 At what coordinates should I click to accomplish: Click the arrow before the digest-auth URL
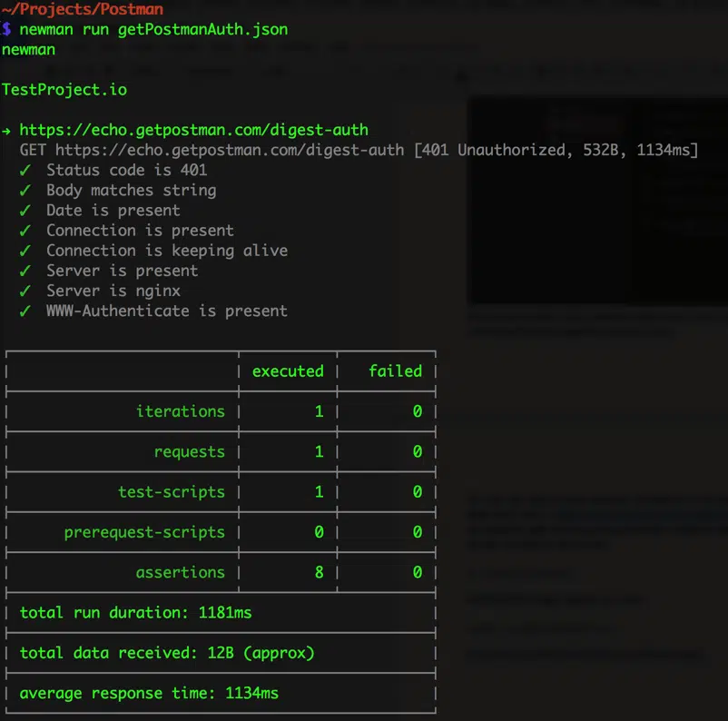coord(7,130)
